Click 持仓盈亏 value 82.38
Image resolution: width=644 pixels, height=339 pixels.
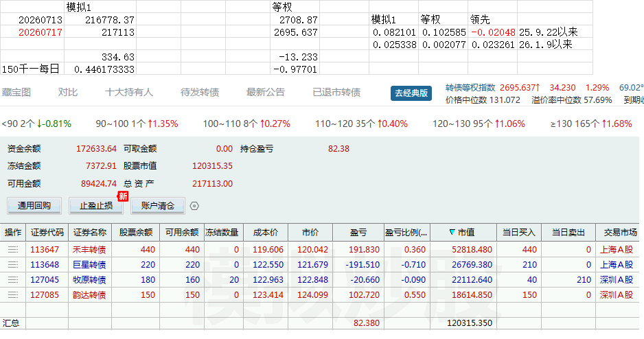338,148
